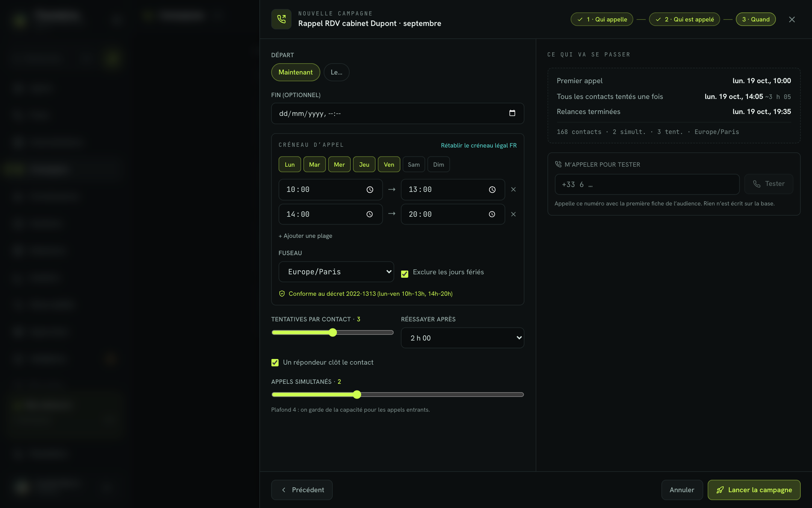Screen dimensions: 812x508
Task: Click the +33 6 test phone number field
Action: 647,184
